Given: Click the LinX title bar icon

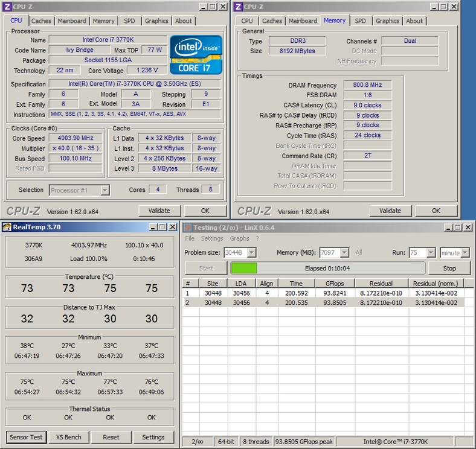Looking at the screenshot, I should (x=187, y=227).
